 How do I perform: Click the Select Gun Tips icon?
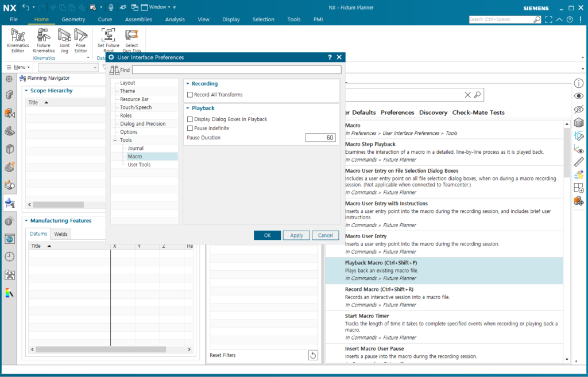(x=131, y=35)
